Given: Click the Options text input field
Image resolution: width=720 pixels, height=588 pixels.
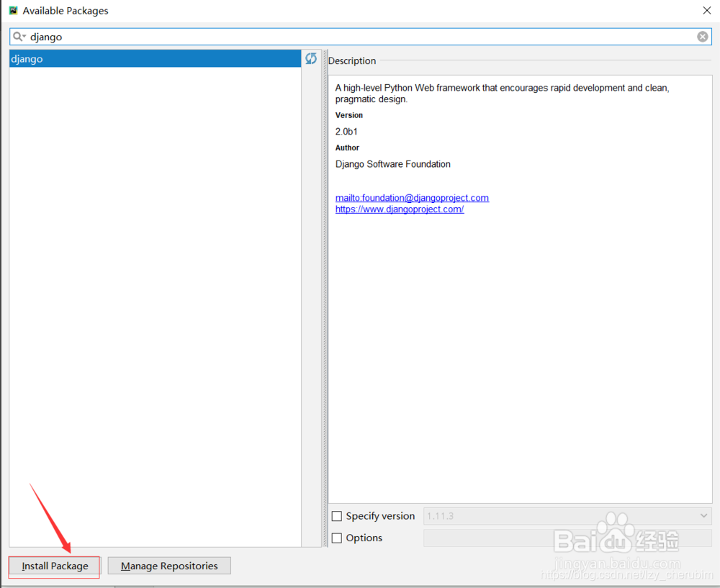Looking at the screenshot, I should 567,538.
